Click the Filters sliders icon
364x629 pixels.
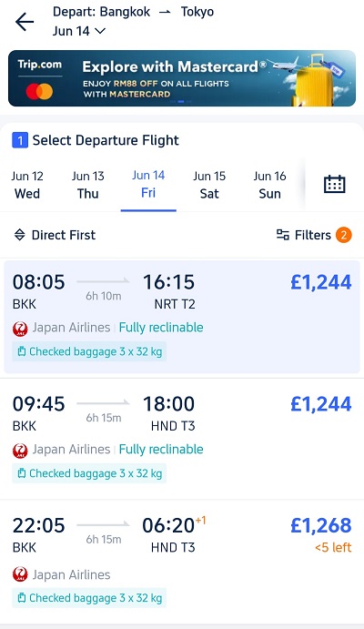[x=283, y=235]
